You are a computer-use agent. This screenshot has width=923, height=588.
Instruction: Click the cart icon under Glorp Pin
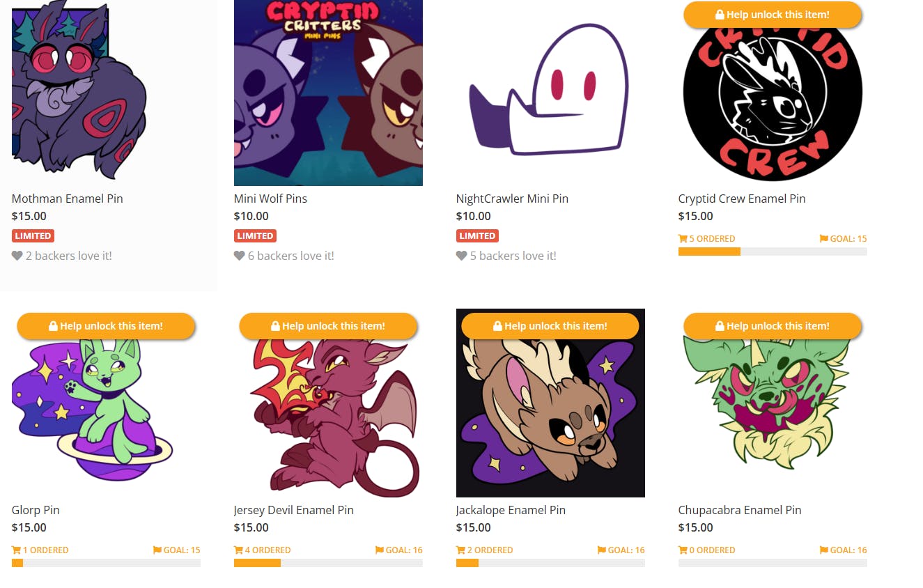16,550
